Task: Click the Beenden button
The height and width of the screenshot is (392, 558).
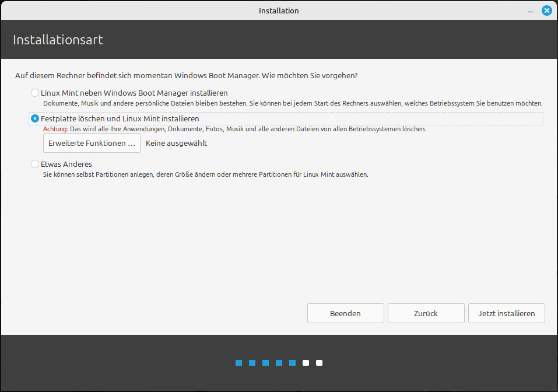Action: click(x=346, y=313)
